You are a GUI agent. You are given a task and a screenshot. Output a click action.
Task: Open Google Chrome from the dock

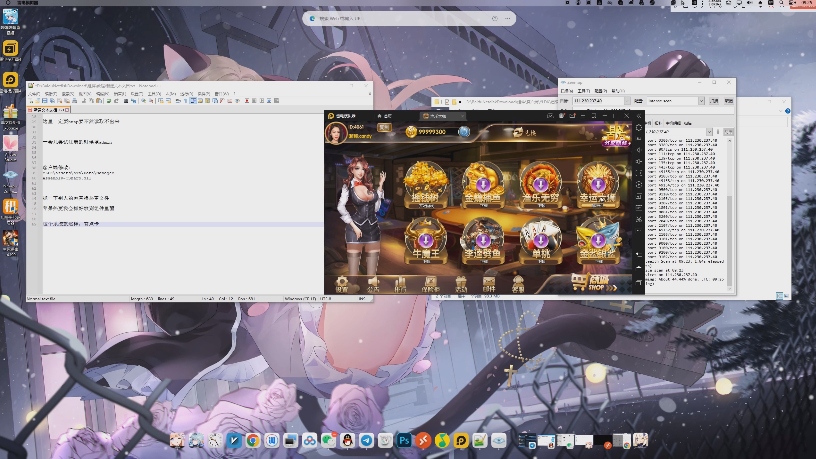(x=253, y=441)
